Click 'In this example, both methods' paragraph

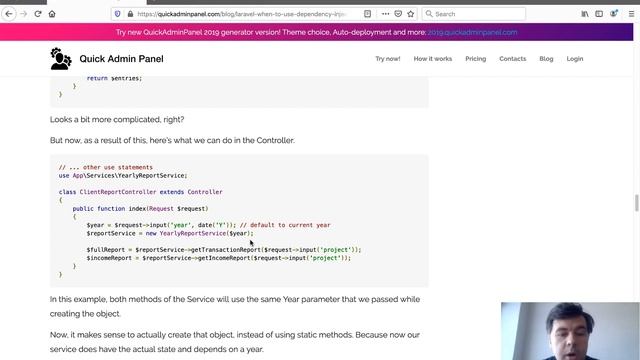[x=235, y=307]
